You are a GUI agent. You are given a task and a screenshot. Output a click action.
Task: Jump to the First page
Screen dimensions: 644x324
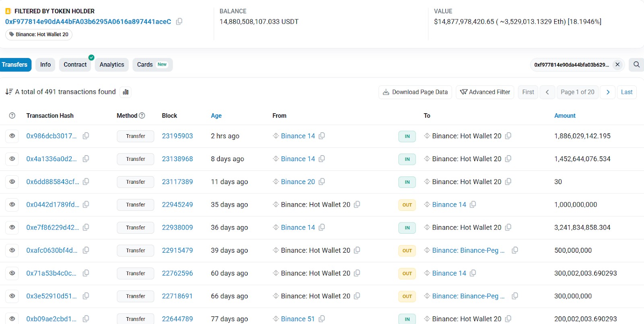[528, 92]
